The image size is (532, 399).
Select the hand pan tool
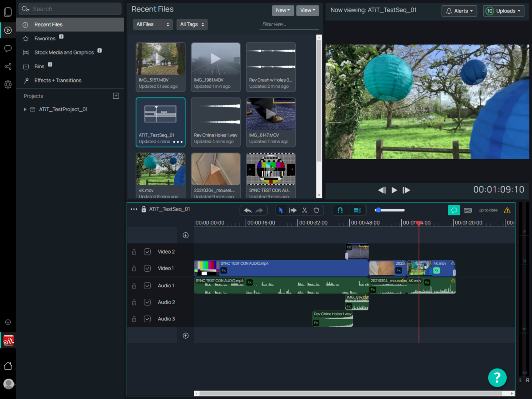(317, 210)
